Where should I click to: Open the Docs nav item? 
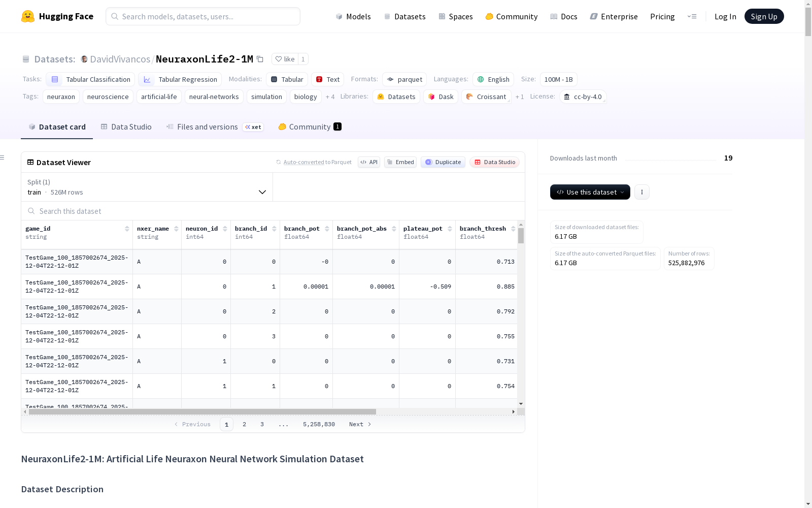(564, 16)
